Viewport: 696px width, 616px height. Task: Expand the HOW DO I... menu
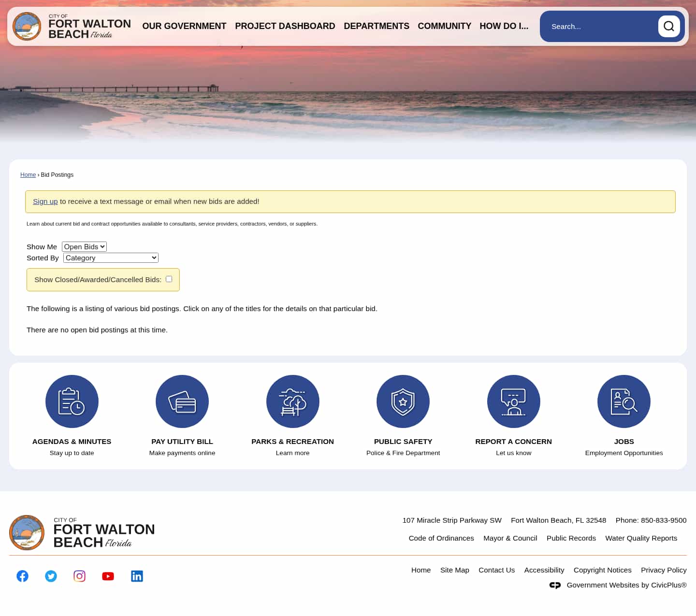(504, 26)
